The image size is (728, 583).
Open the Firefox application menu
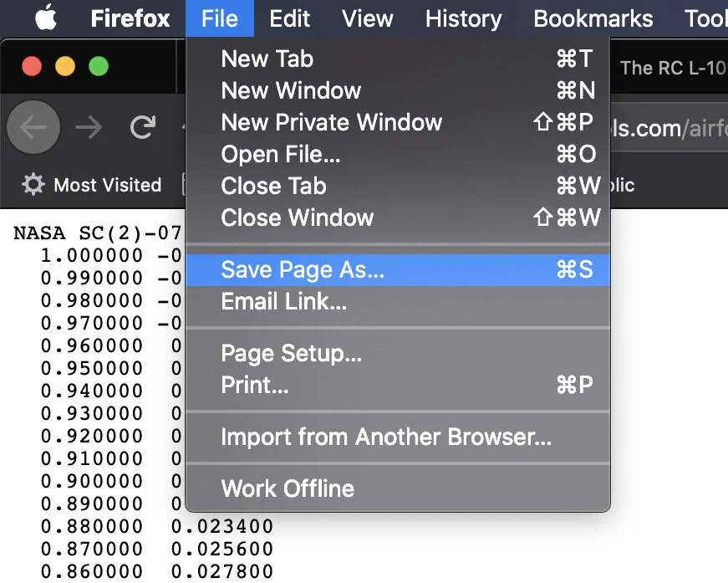pyautogui.click(x=130, y=18)
